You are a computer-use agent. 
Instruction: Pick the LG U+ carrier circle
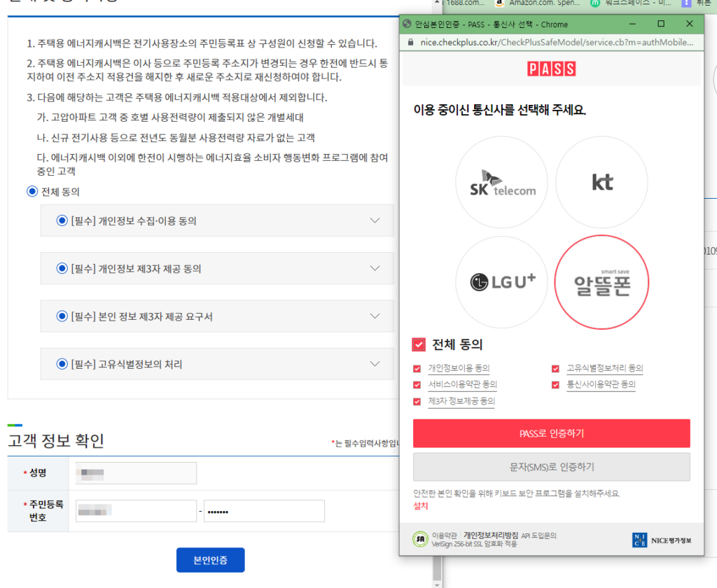click(x=501, y=282)
